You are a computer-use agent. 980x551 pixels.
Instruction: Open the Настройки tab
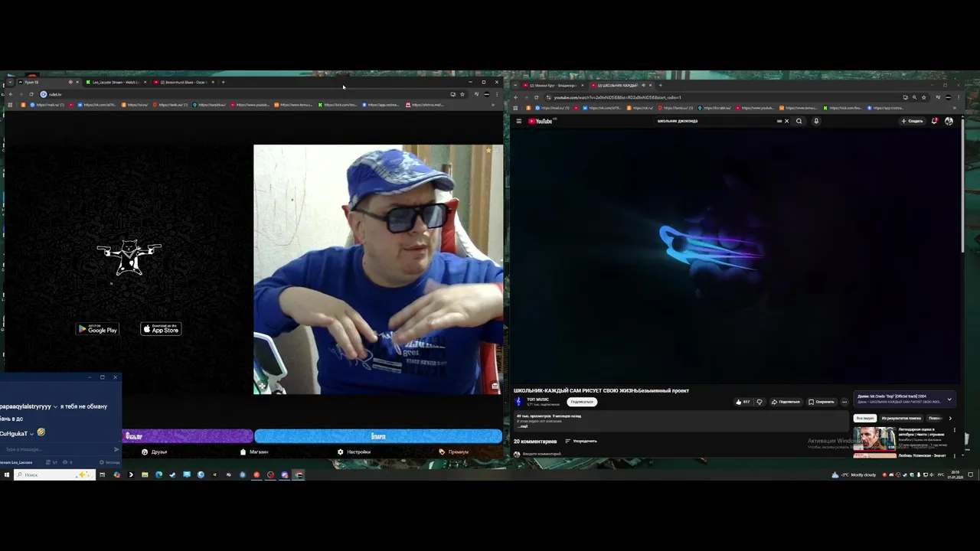point(354,452)
